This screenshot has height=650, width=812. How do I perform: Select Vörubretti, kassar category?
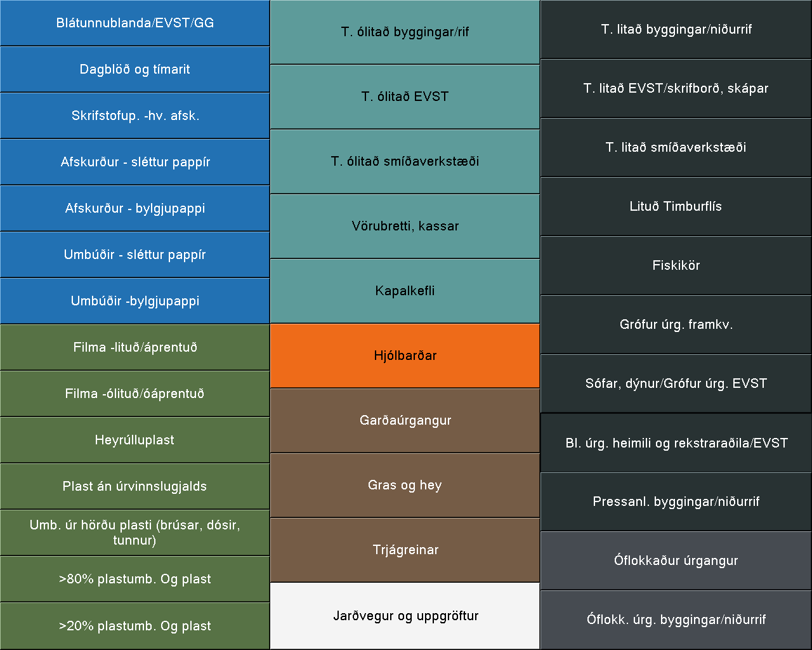[x=405, y=226]
